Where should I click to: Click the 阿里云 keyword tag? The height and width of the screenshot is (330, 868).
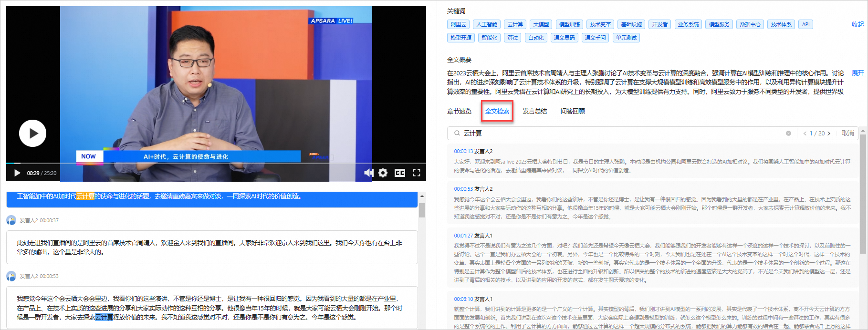point(459,24)
